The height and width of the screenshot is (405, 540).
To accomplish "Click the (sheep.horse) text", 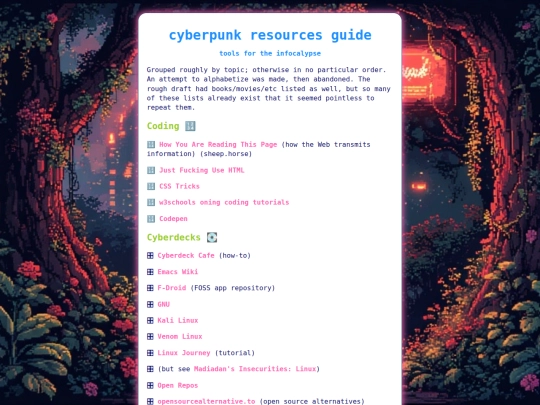I will [226, 154].
